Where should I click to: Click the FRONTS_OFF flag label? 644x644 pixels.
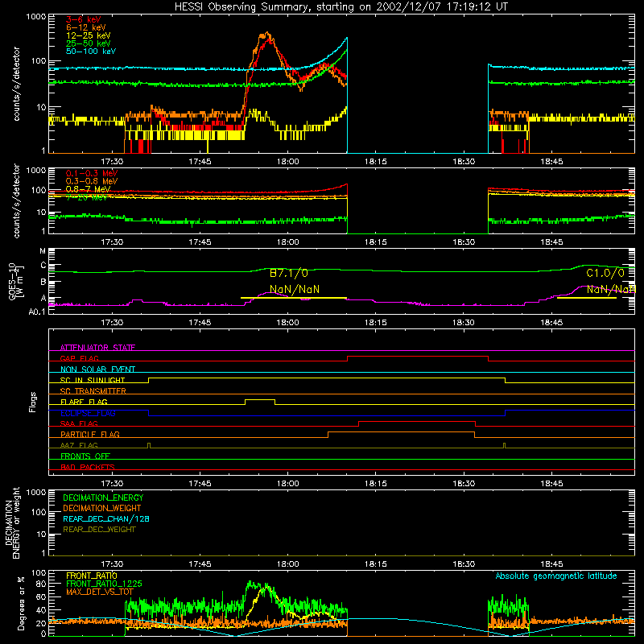point(85,456)
